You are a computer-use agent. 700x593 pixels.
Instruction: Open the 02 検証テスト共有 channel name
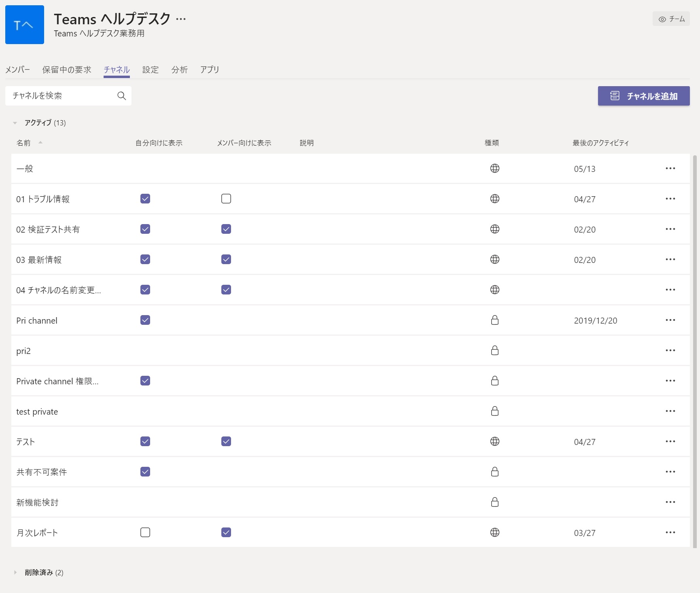coord(48,229)
